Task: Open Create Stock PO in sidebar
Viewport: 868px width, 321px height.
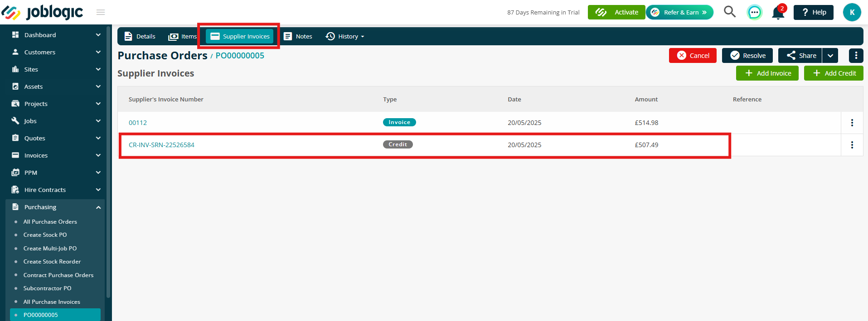Action: coord(45,235)
